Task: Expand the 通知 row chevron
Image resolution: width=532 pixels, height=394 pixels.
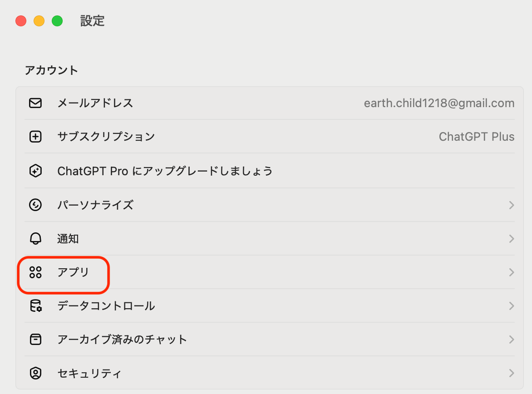Action: click(512, 239)
